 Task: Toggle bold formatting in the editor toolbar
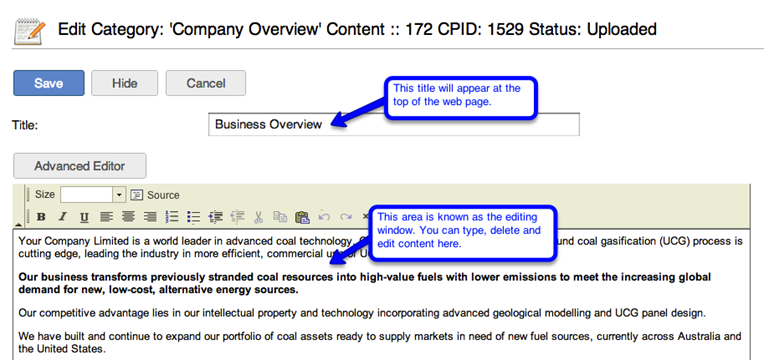click(41, 217)
